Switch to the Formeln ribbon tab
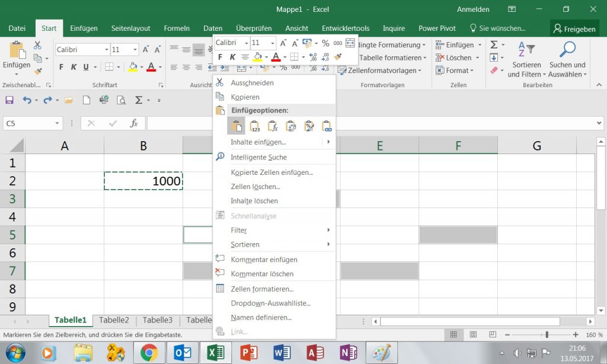 pos(177,28)
